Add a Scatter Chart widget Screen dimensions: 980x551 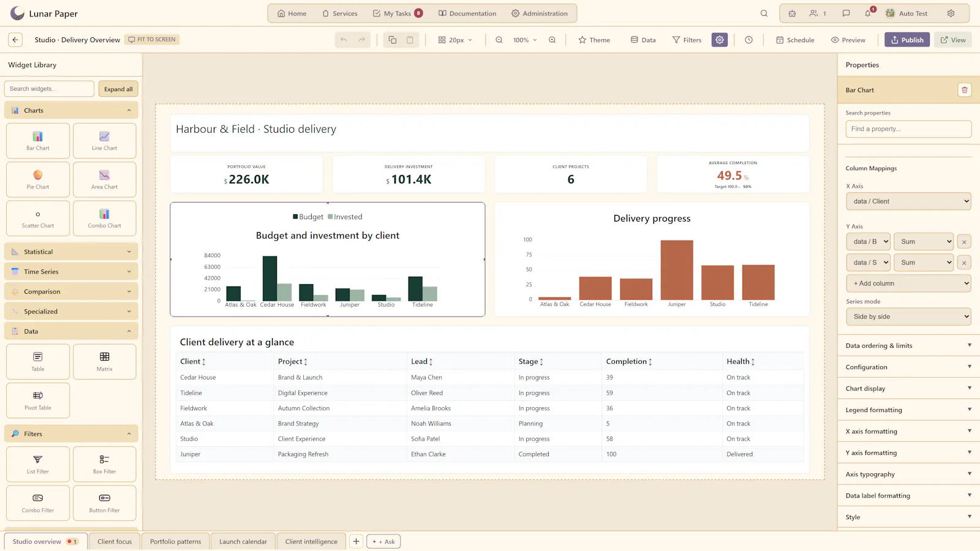pyautogui.click(x=38, y=219)
